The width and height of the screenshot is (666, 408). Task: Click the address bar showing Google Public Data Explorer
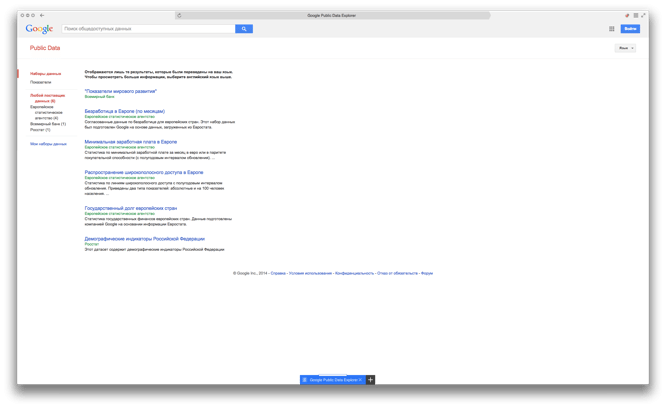332,15
